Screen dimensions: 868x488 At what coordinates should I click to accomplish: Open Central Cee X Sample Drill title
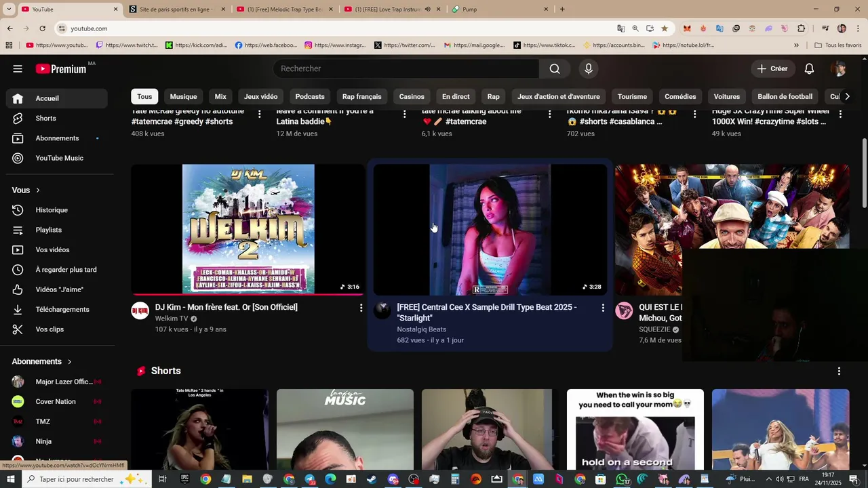point(487,312)
